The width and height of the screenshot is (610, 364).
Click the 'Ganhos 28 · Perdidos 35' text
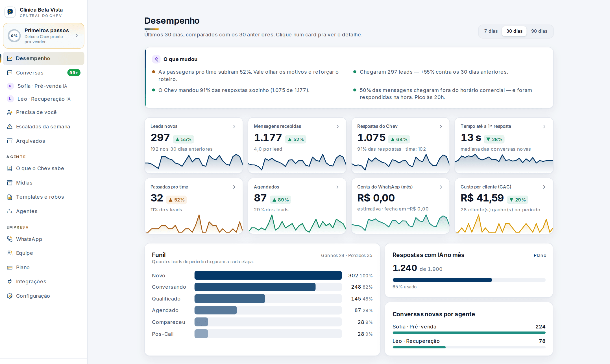click(347, 256)
